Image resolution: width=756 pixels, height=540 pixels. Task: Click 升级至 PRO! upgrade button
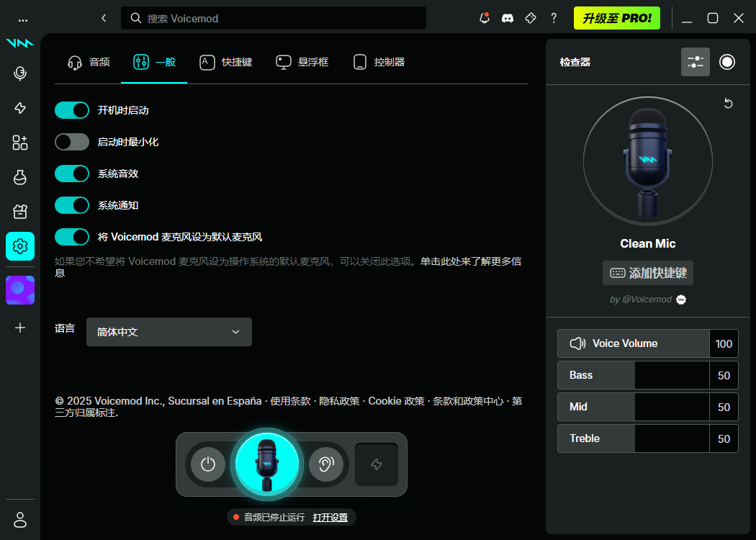(616, 18)
